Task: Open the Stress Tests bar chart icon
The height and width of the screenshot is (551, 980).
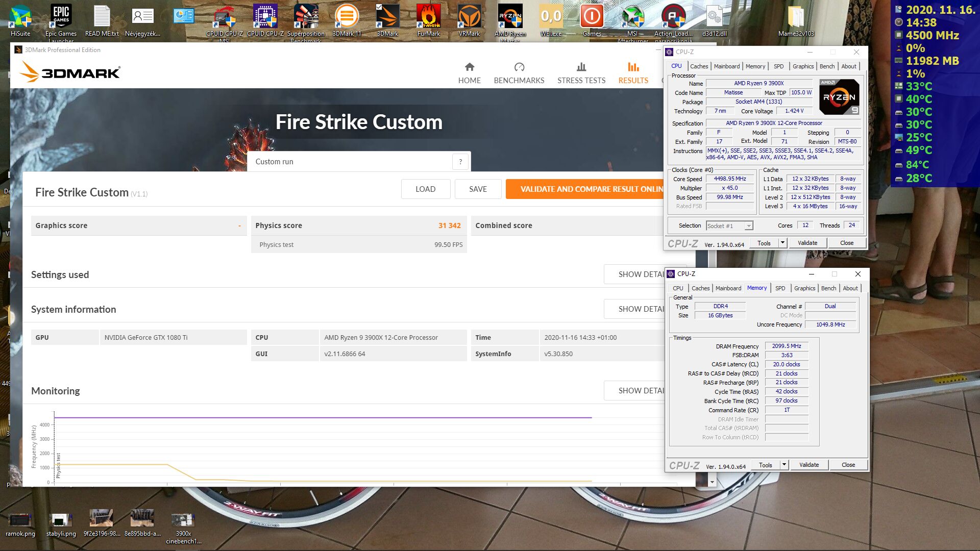Action: coord(581,67)
